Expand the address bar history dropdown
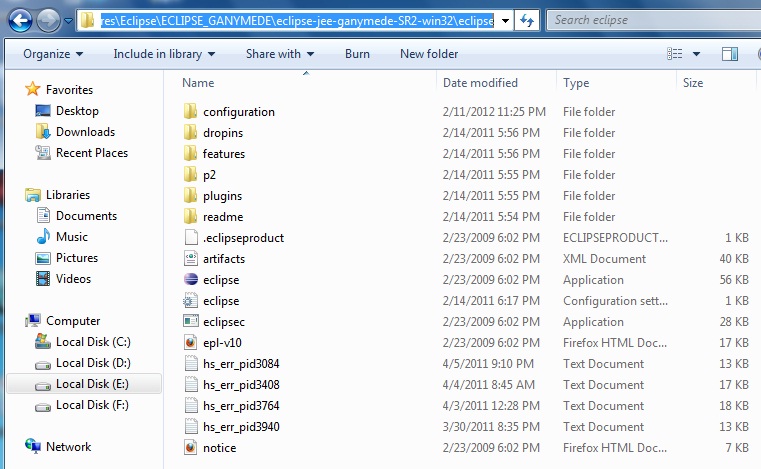Image resolution: width=761 pixels, height=469 pixels. pos(505,21)
